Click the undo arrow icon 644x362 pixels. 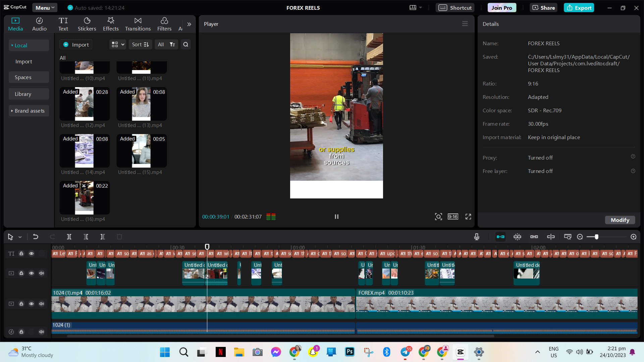pyautogui.click(x=36, y=237)
